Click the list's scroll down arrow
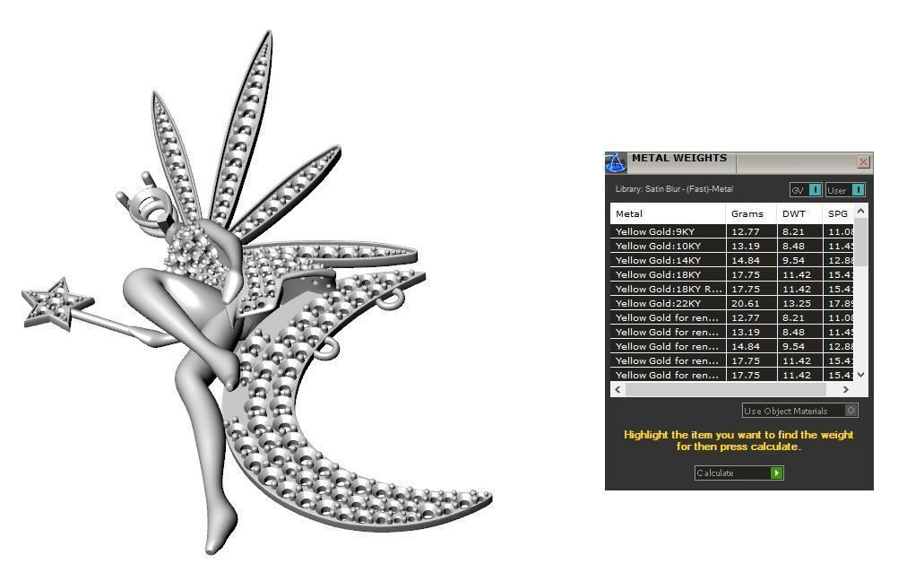 [861, 375]
